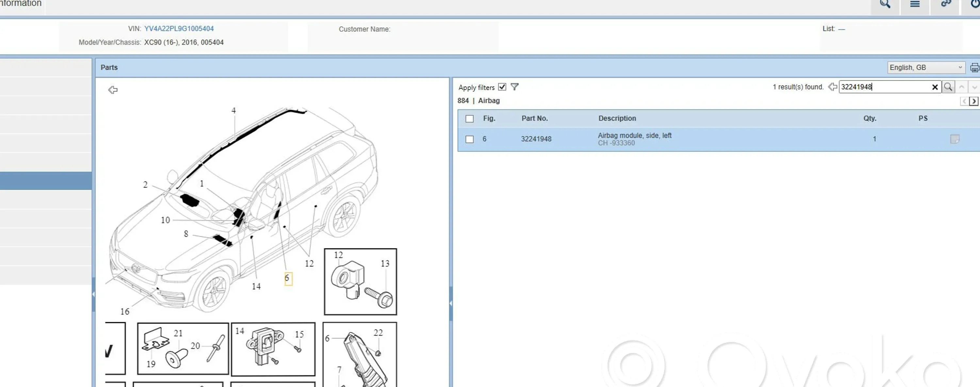Open the hamburger menu in top bar
The height and width of the screenshot is (387, 980).
tap(915, 5)
